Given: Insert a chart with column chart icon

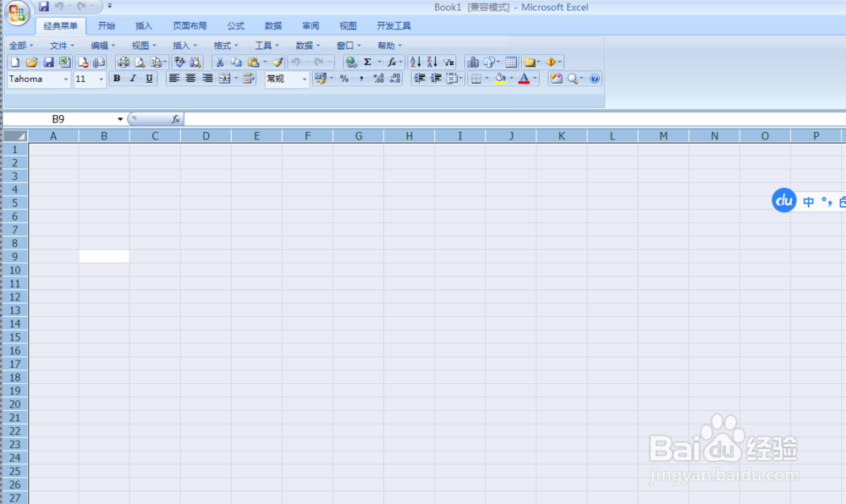Looking at the screenshot, I should pyautogui.click(x=473, y=63).
